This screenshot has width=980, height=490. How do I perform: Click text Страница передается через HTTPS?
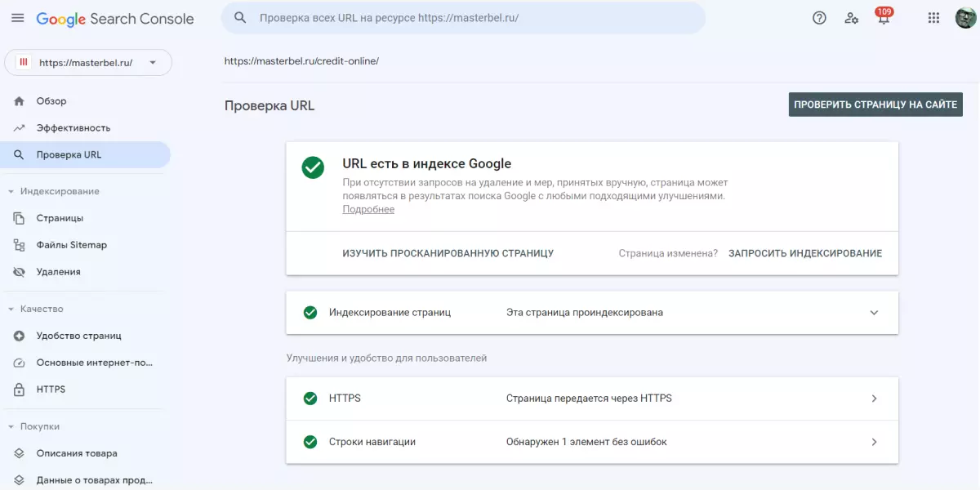(589, 399)
